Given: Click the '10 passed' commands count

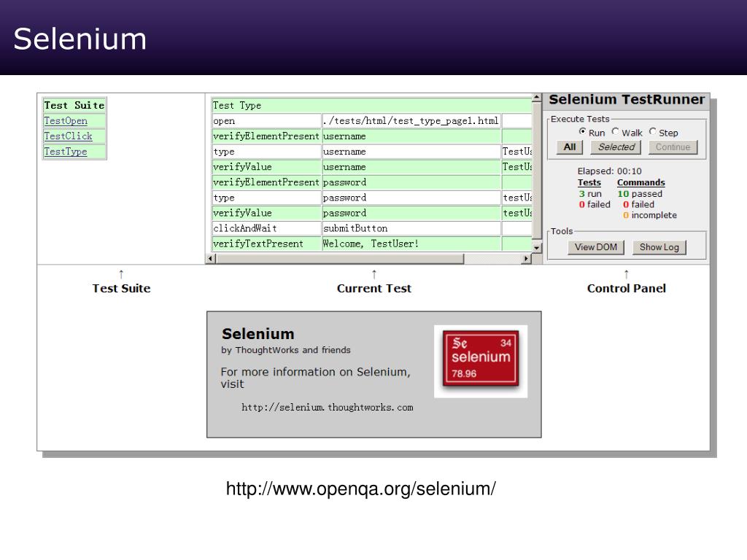Looking at the screenshot, I should pos(640,194).
